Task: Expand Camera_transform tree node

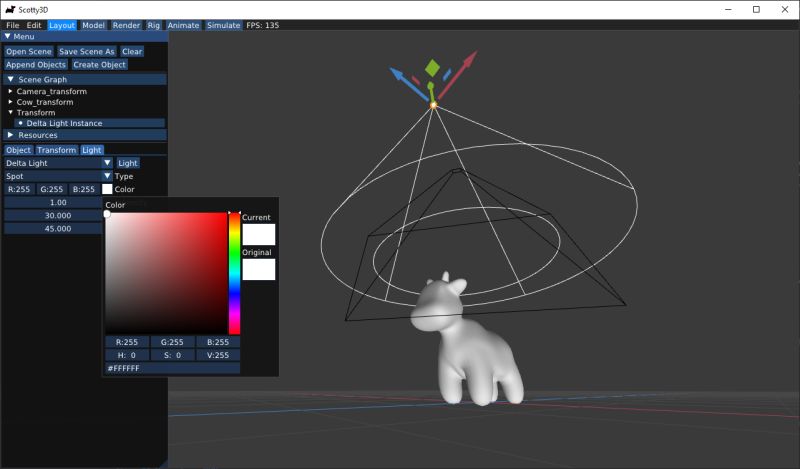Action: coord(10,91)
